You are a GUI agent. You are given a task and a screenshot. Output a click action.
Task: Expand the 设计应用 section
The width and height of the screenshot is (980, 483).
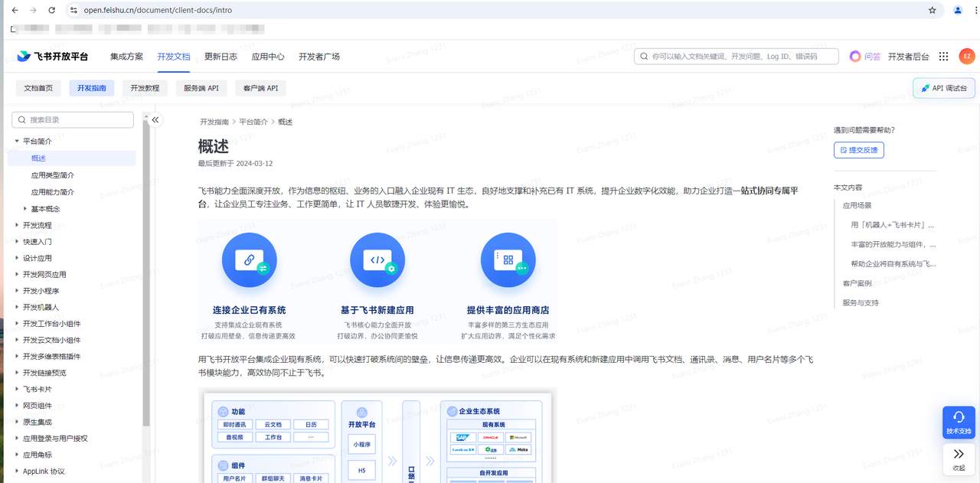click(x=17, y=258)
